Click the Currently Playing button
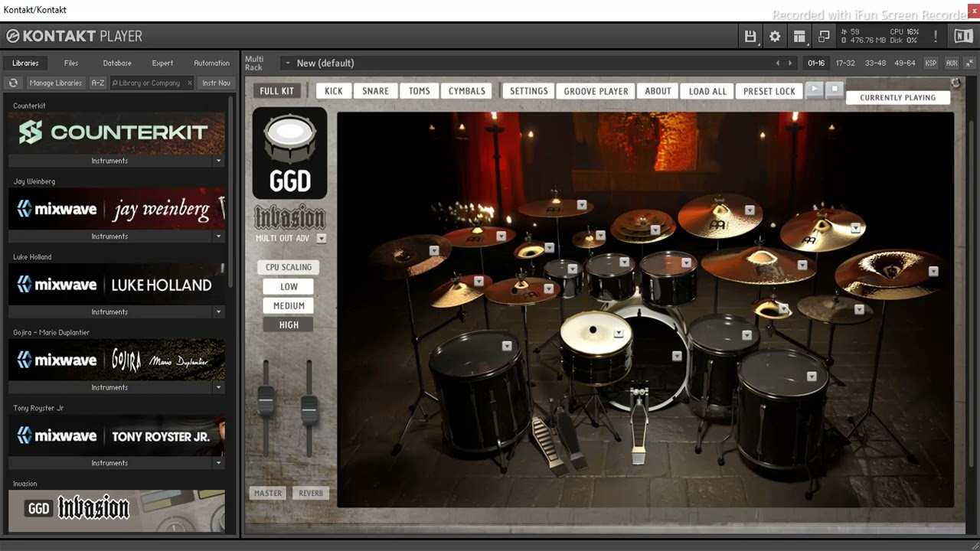Viewport: 980px width, 551px height. point(897,98)
